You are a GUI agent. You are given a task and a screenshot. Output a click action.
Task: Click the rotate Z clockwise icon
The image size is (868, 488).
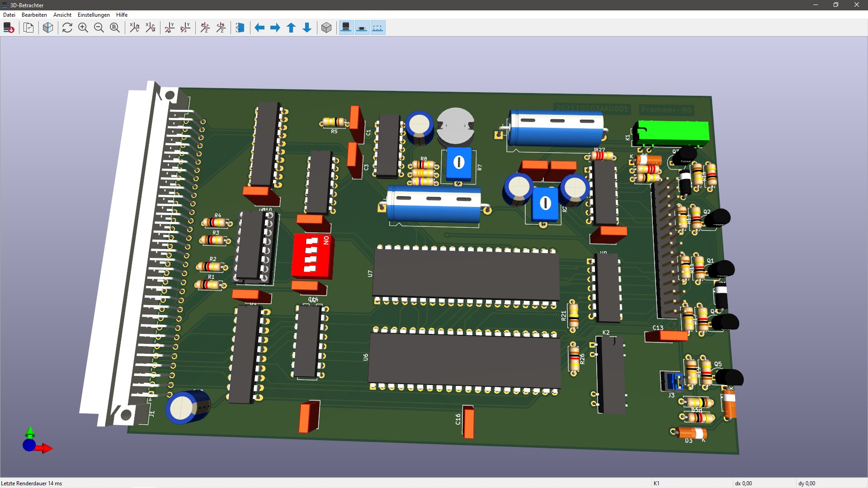point(205,28)
